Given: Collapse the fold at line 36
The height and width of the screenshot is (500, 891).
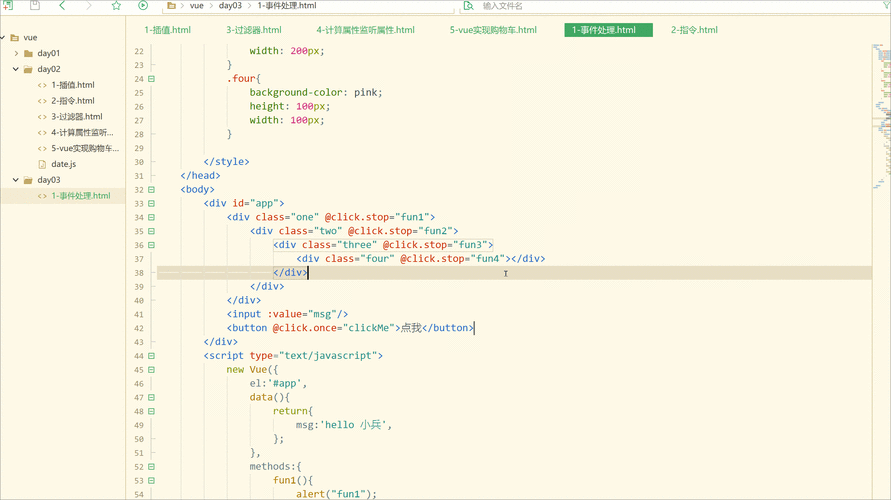Looking at the screenshot, I should [152, 245].
